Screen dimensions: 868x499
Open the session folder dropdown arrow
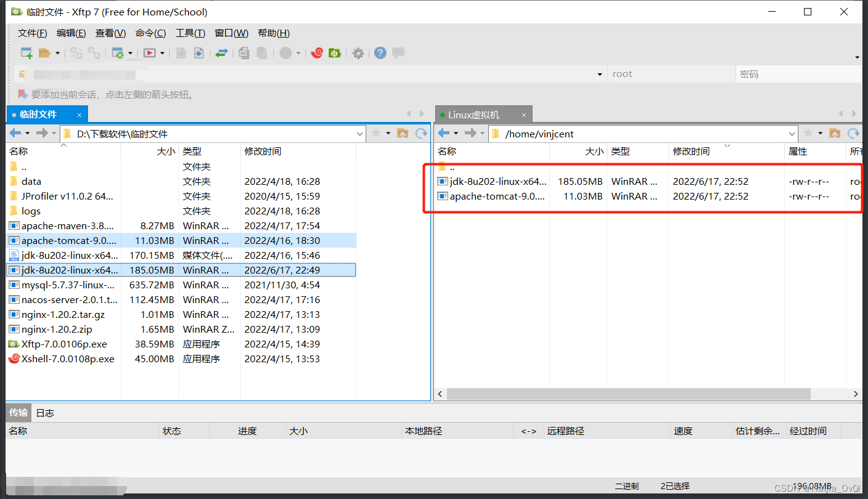coord(58,54)
